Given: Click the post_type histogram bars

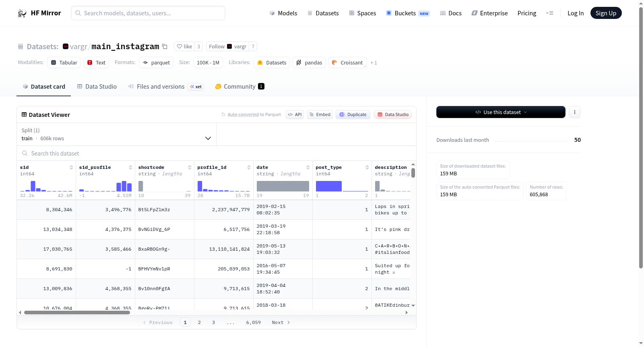Looking at the screenshot, I should pyautogui.click(x=342, y=186).
